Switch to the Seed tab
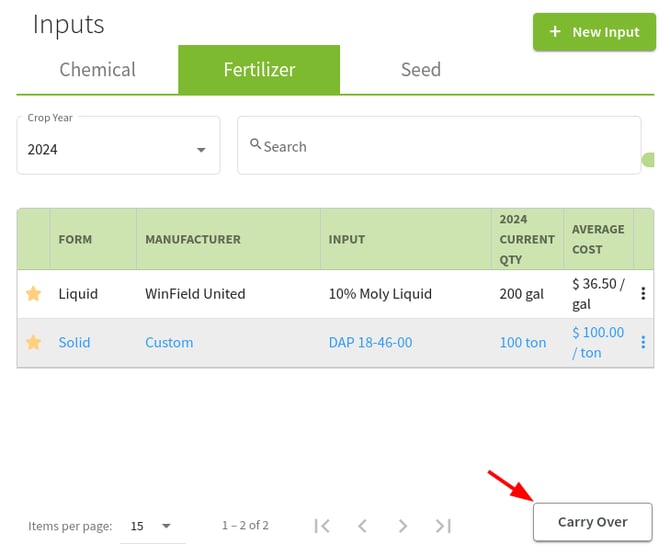The height and width of the screenshot is (556, 670). tap(420, 70)
